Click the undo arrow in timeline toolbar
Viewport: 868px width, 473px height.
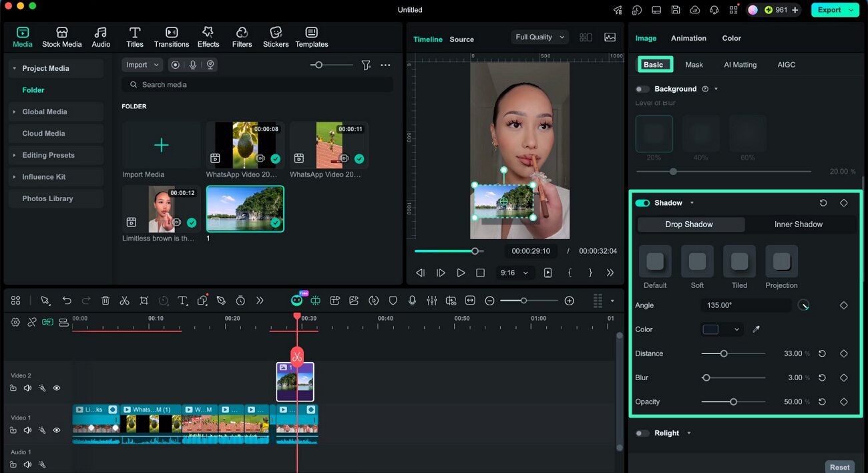[67, 301]
